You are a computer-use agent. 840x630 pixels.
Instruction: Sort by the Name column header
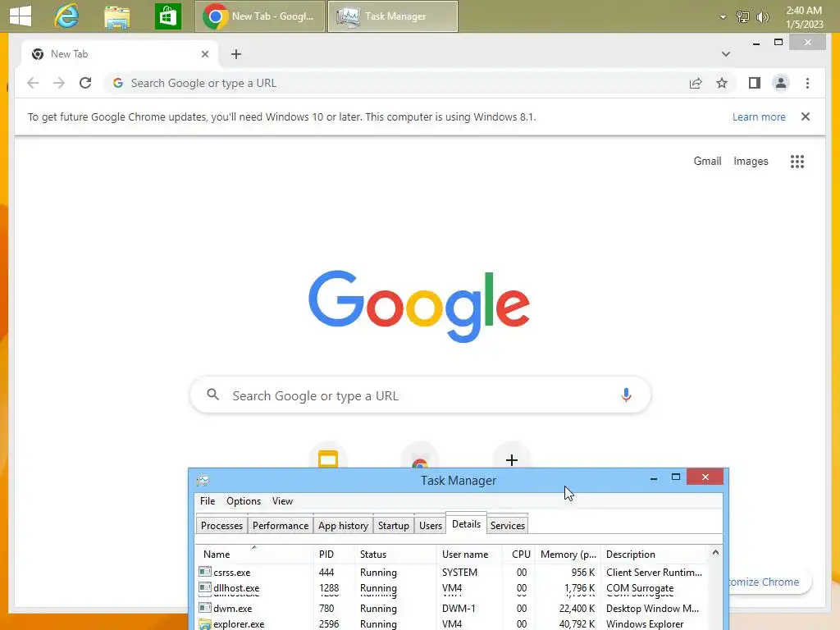[254, 555]
